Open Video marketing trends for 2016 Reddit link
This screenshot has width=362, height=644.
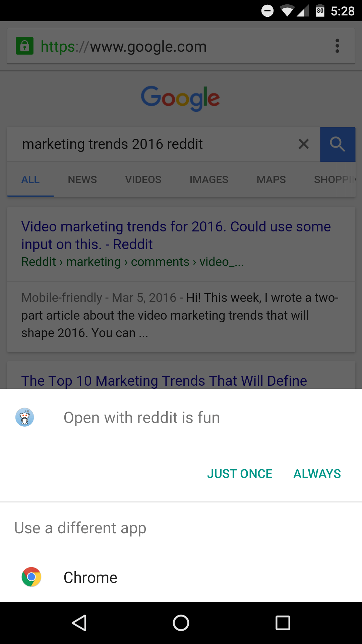point(176,235)
